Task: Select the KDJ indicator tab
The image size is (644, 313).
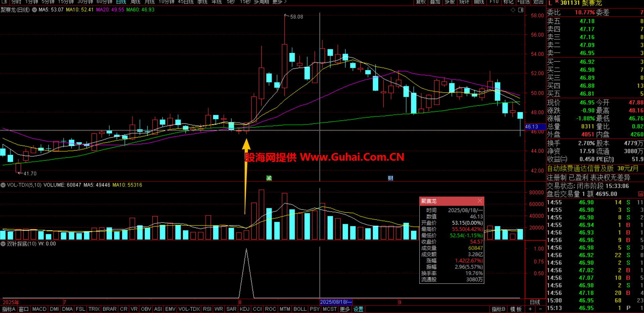Action: pos(245,309)
